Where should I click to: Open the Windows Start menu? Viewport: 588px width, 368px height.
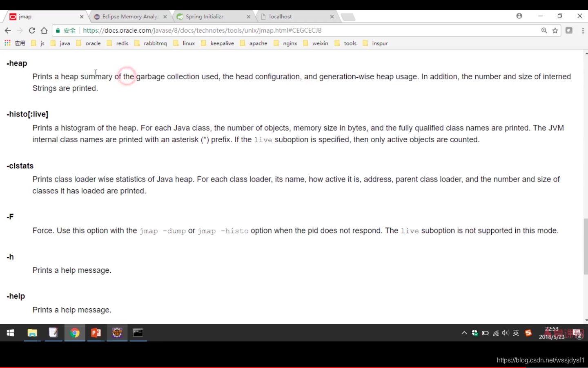(11, 333)
